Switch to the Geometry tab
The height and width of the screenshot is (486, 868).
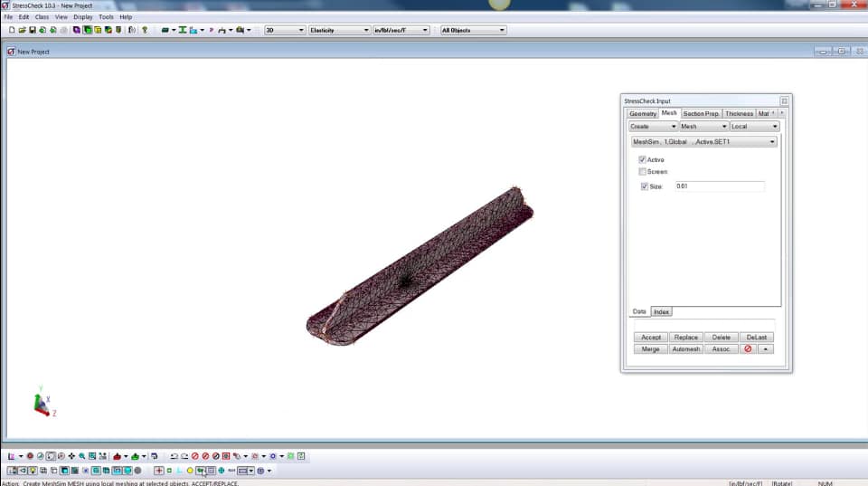pos(642,114)
